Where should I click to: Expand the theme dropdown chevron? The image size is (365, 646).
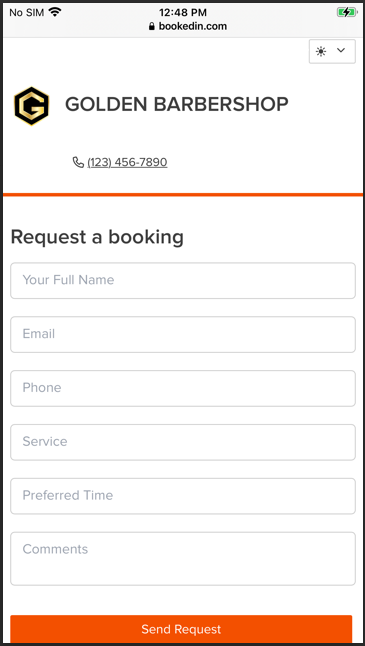coord(341,50)
